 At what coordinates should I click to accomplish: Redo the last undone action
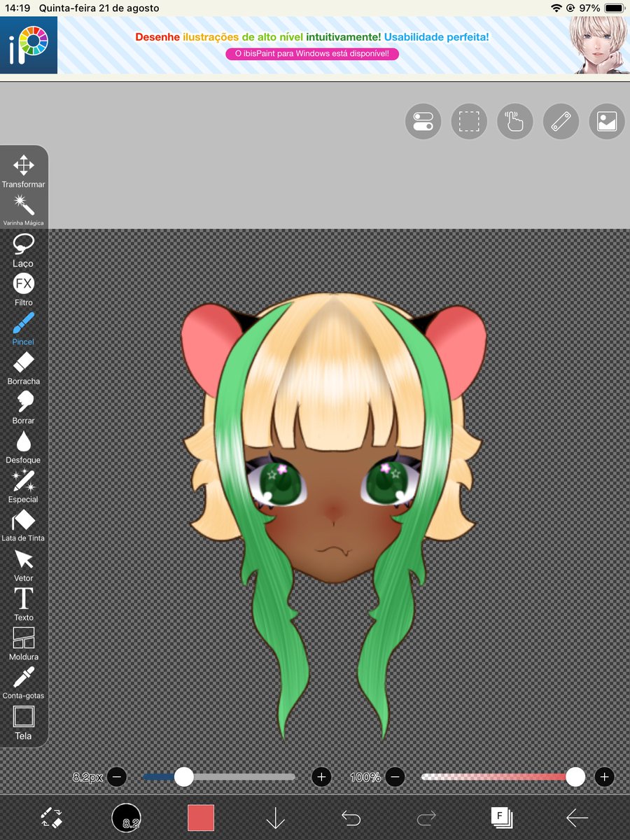(426, 817)
